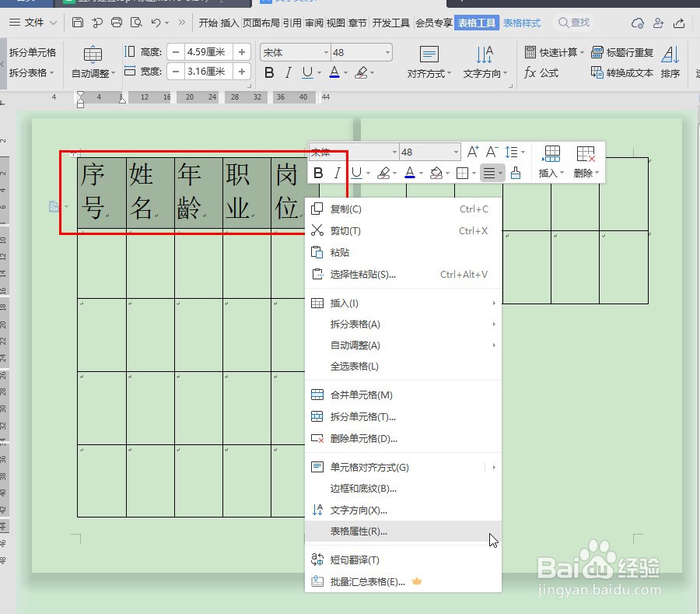This screenshot has width=700, height=614.
Task: Toggle bold formatting in the ribbon
Action: [268, 72]
